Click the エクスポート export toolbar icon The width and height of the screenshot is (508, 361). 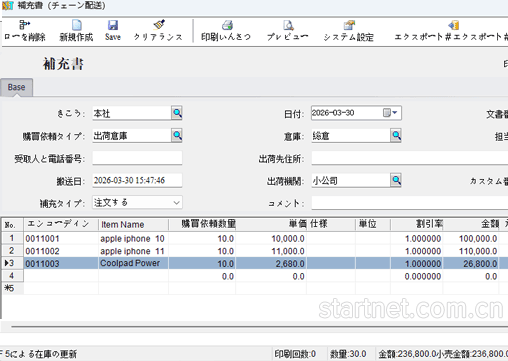[x=454, y=25]
